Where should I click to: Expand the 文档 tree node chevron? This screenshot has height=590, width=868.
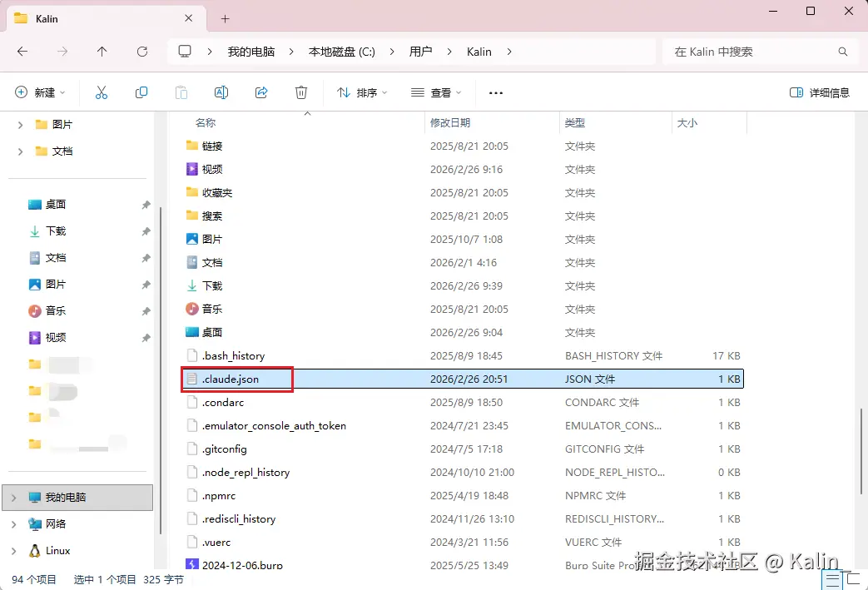[x=21, y=151]
